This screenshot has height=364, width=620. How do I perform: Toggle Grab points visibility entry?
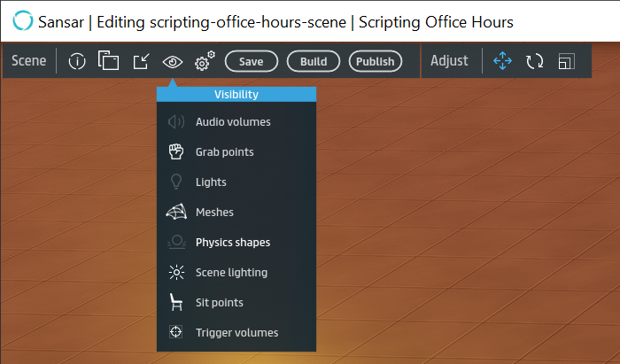tap(224, 152)
